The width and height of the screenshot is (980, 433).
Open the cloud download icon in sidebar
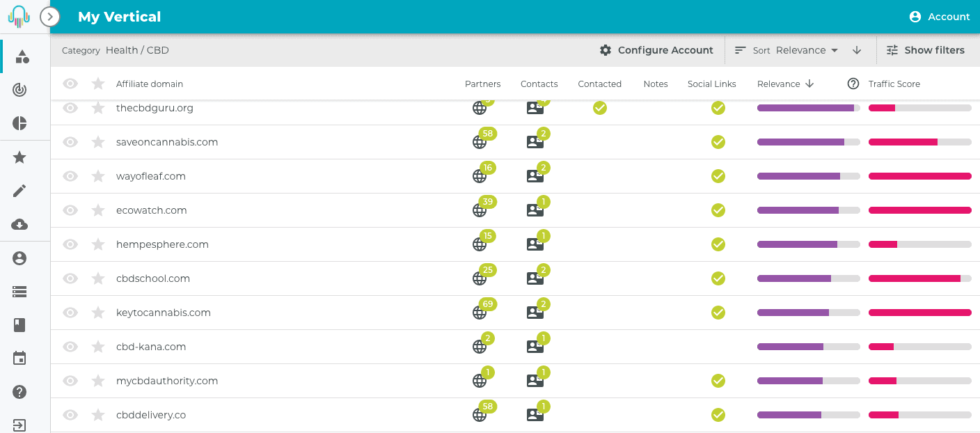pos(20,224)
